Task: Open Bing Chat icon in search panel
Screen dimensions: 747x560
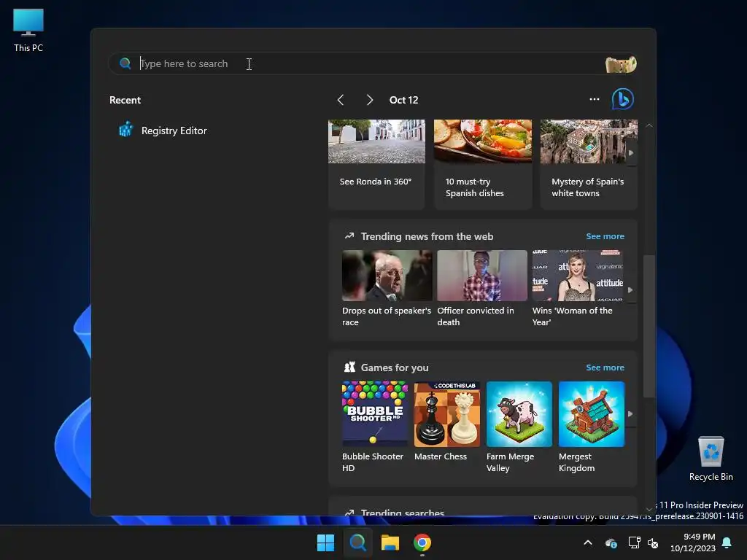Action: coord(622,99)
